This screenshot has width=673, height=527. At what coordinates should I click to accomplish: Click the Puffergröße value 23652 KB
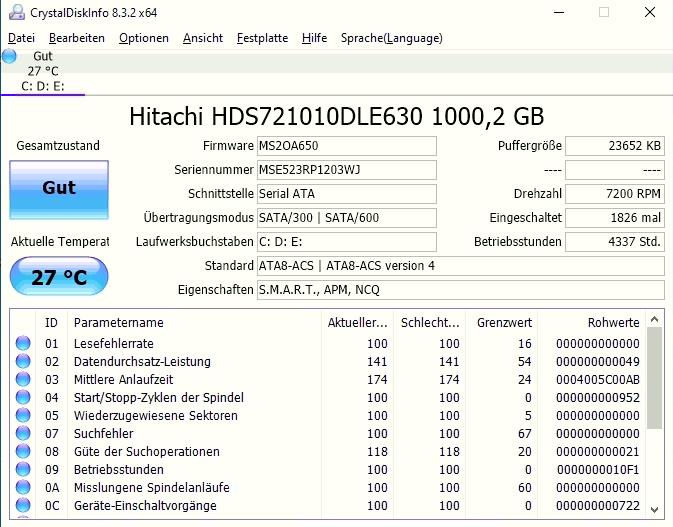tap(615, 146)
